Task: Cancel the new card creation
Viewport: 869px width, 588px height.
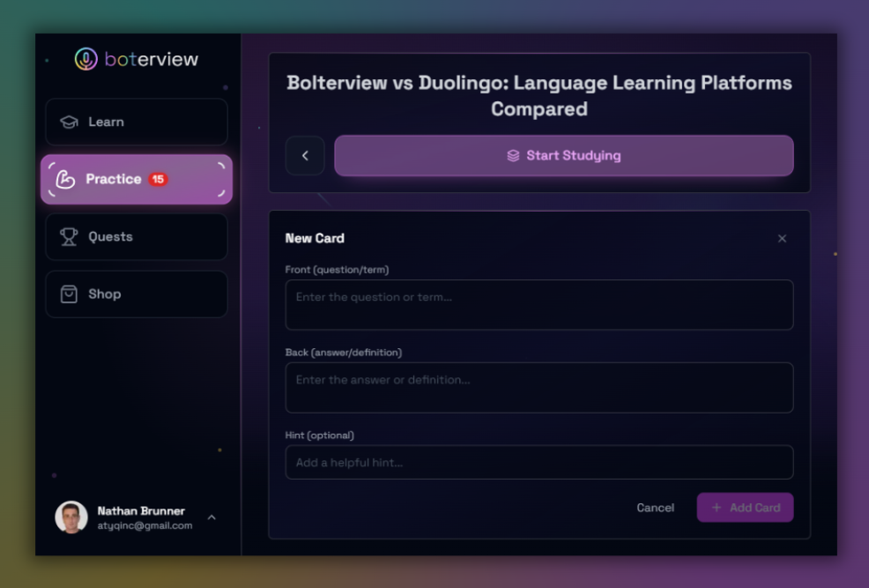Action: coord(655,508)
